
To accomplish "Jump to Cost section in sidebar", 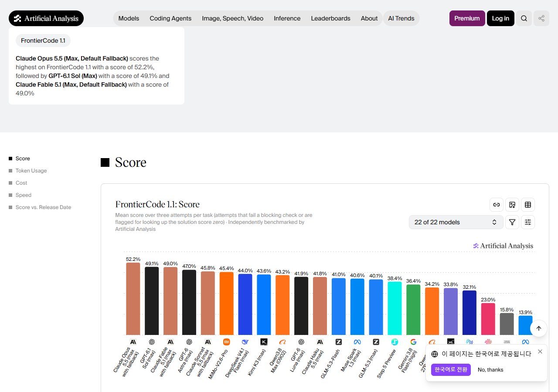I will [21, 183].
